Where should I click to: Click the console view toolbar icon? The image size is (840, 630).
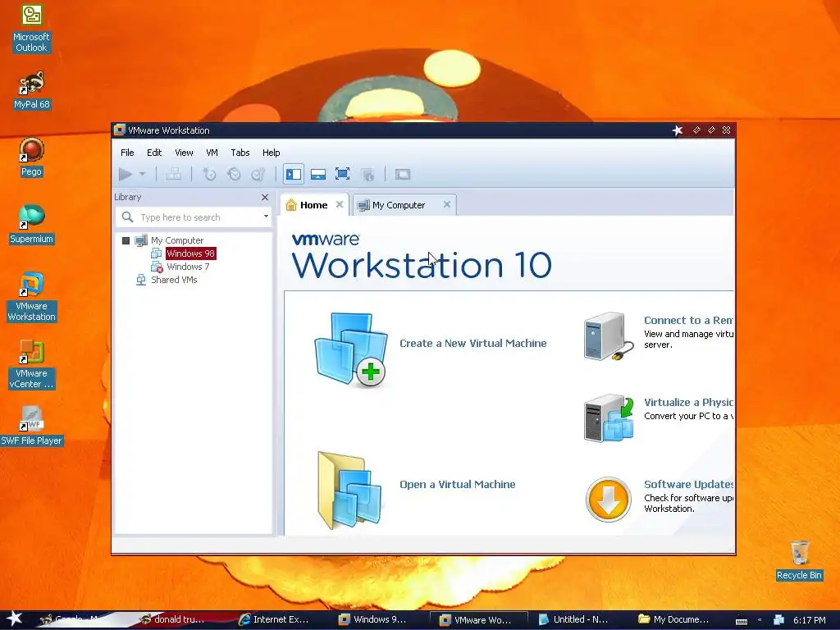tap(402, 174)
